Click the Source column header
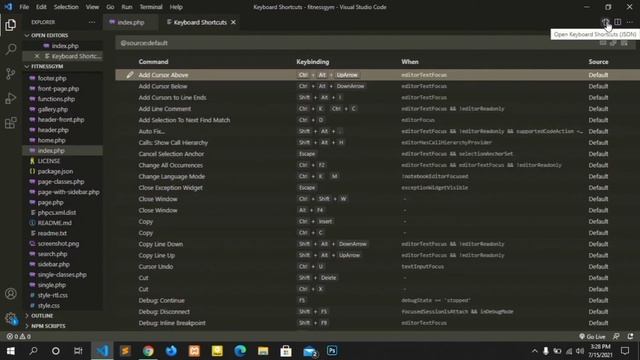This screenshot has height=360, width=640. point(598,62)
